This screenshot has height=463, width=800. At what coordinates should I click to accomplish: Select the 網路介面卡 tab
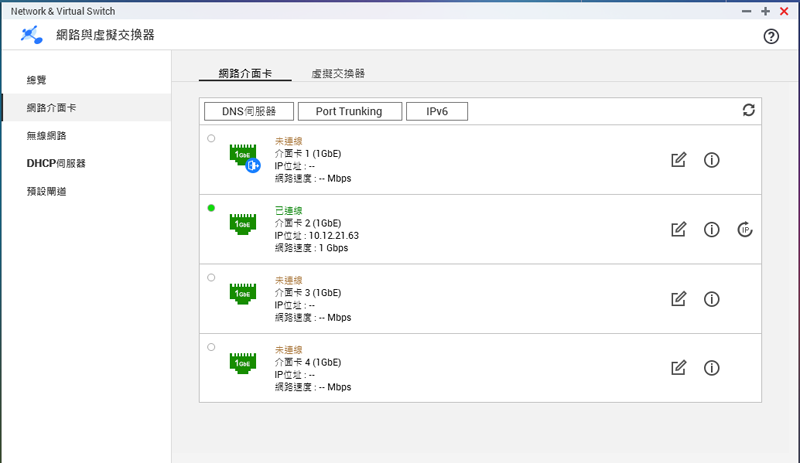click(243, 73)
